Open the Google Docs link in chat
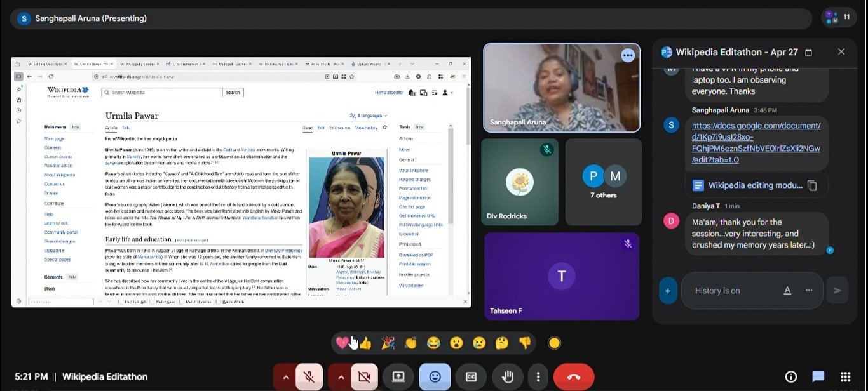 click(756, 143)
